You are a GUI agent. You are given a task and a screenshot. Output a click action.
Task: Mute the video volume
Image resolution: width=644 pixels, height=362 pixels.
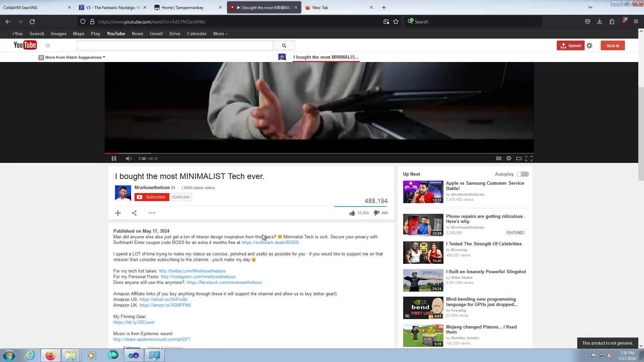pos(128,159)
